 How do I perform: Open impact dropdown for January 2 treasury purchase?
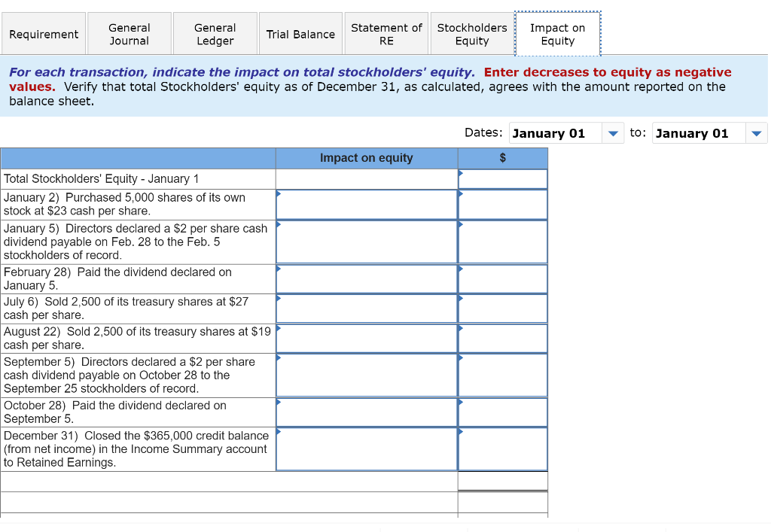[367, 205]
